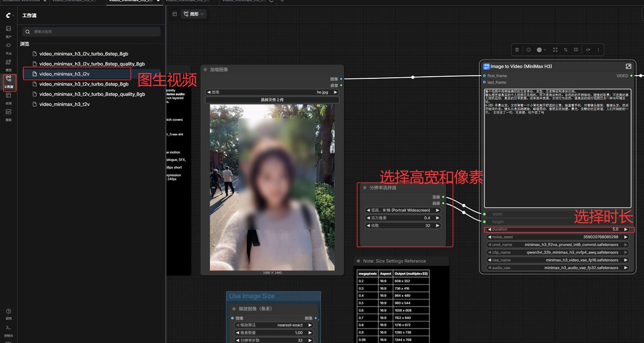
Task: Increase 倍数 value with right arrow
Action: tap(437, 225)
